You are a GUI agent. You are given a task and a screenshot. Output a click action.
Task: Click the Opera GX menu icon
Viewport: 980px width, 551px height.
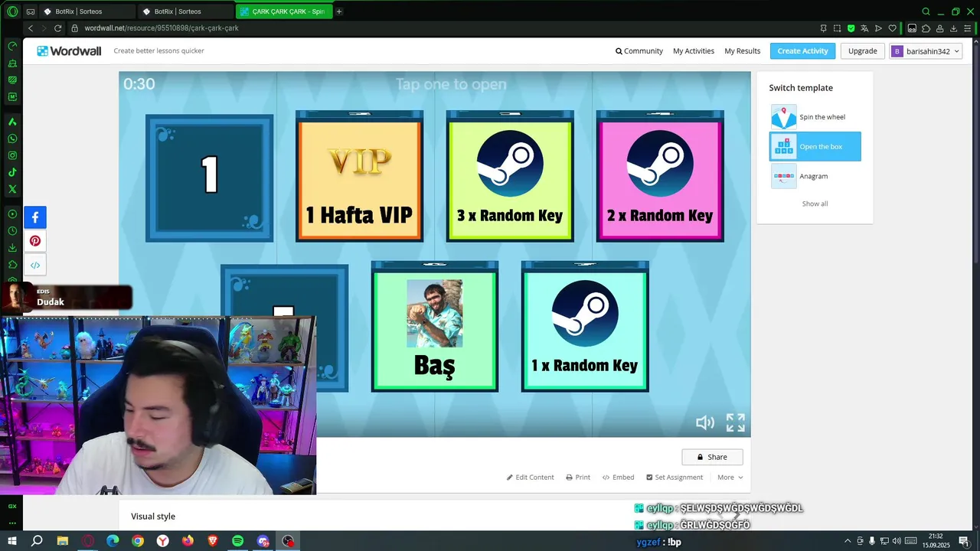[x=12, y=11]
